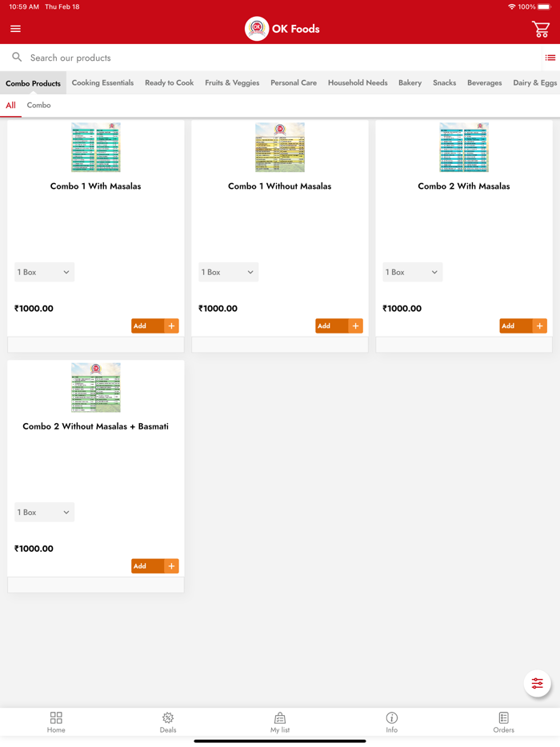The width and height of the screenshot is (560, 747).
Task: Plus icon for Combo 2 With Masalas
Action: [539, 326]
